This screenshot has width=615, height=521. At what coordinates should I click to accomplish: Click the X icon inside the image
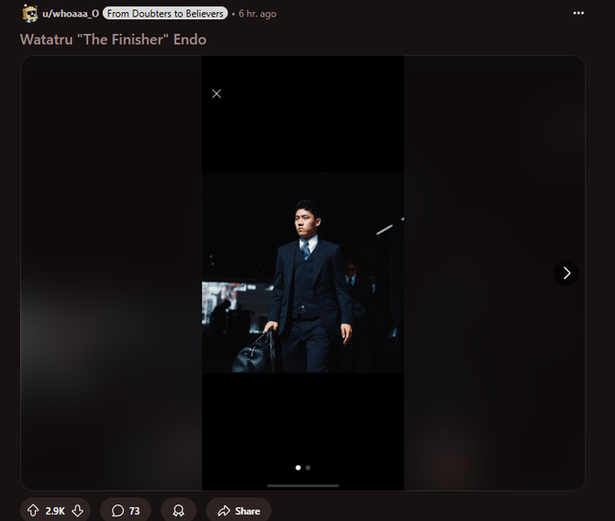click(x=217, y=93)
